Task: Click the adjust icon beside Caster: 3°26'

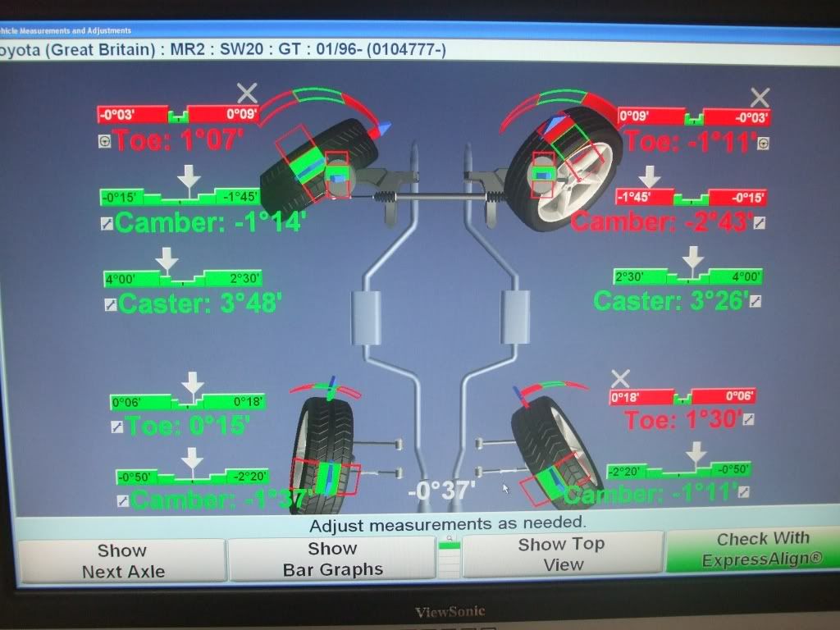Action: [x=756, y=301]
